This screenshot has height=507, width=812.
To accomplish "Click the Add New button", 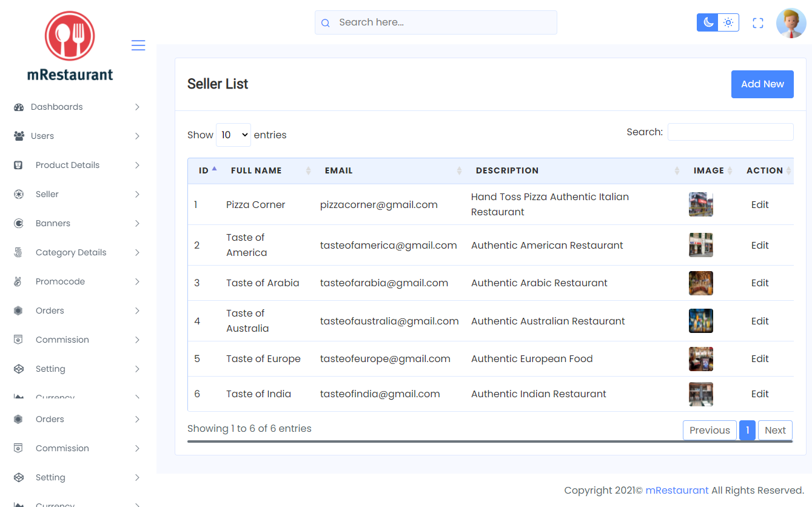I will coord(762,84).
